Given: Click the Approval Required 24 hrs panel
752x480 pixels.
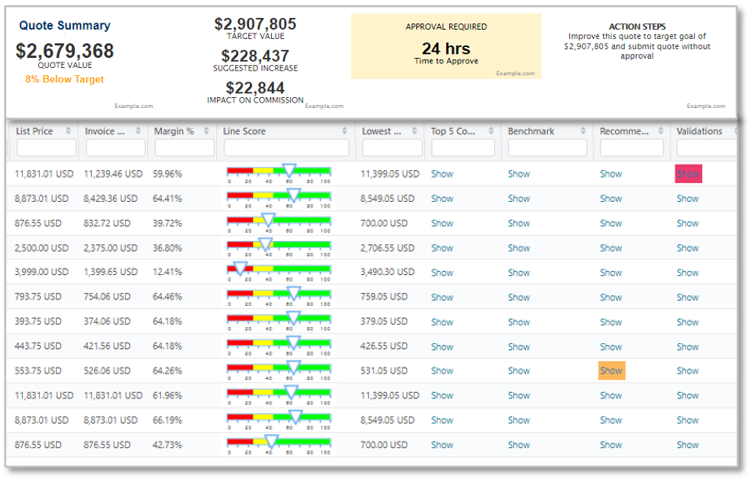Looking at the screenshot, I should (x=446, y=59).
